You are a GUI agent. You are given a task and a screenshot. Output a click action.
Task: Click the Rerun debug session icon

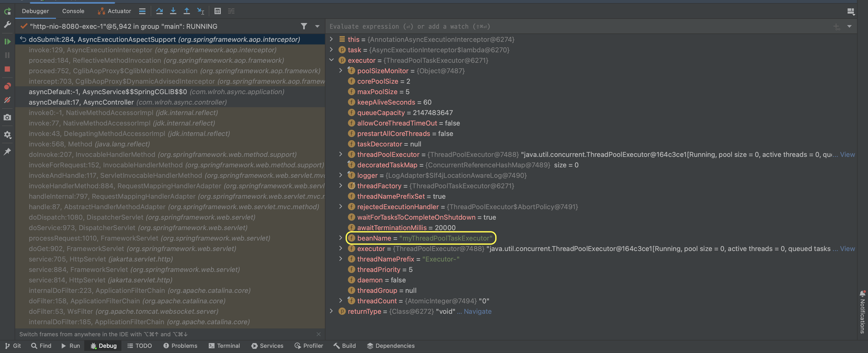click(x=7, y=12)
